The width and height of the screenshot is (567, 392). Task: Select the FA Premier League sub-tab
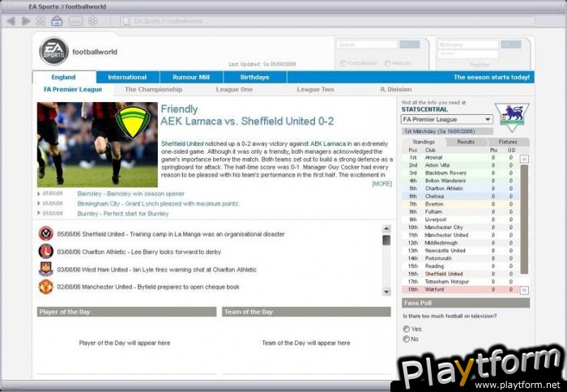pos(73,89)
